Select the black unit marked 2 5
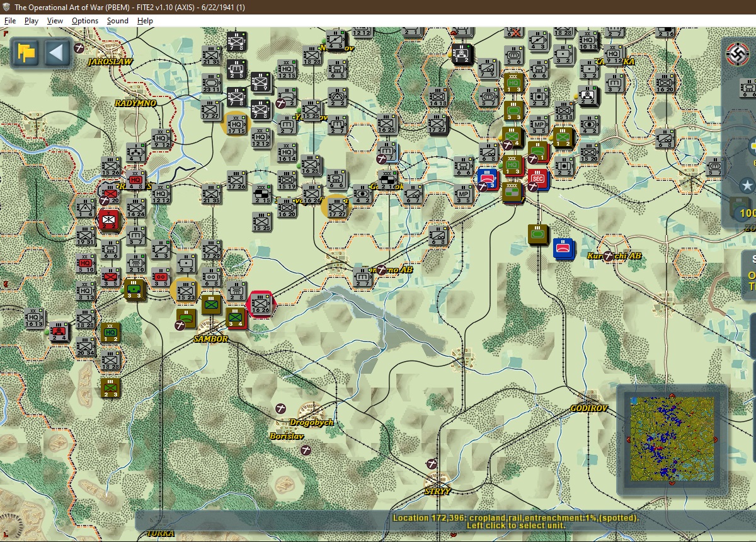 coord(237,69)
